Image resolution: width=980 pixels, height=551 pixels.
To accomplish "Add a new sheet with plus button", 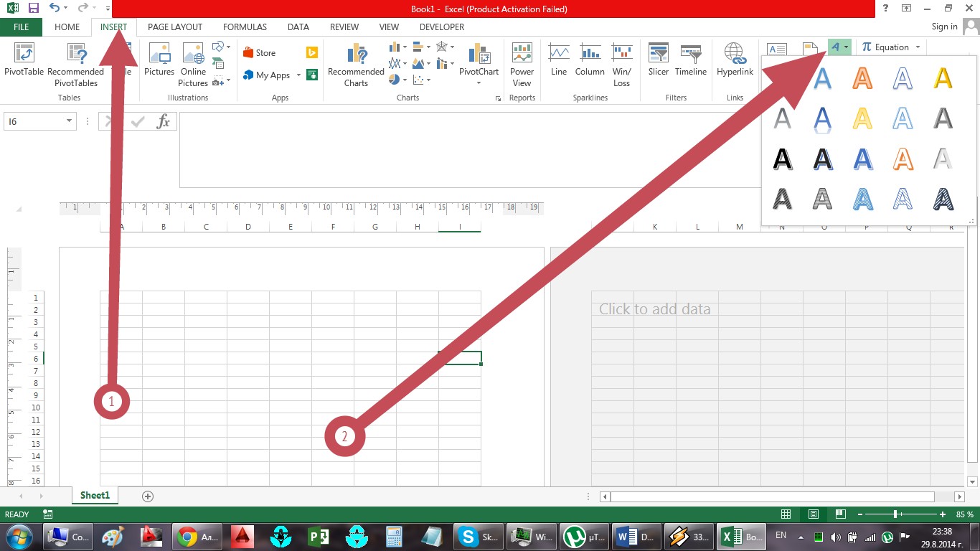I will coord(148,496).
